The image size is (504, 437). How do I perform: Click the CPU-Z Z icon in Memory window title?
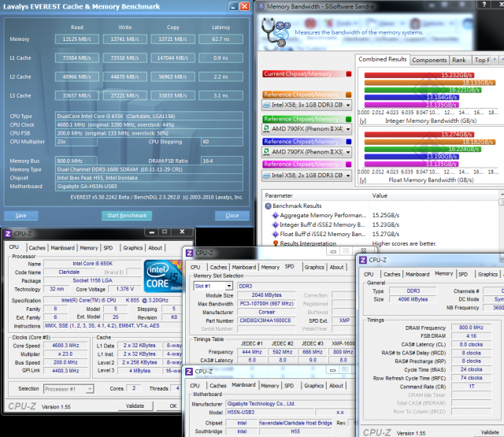pyautogui.click(x=363, y=260)
